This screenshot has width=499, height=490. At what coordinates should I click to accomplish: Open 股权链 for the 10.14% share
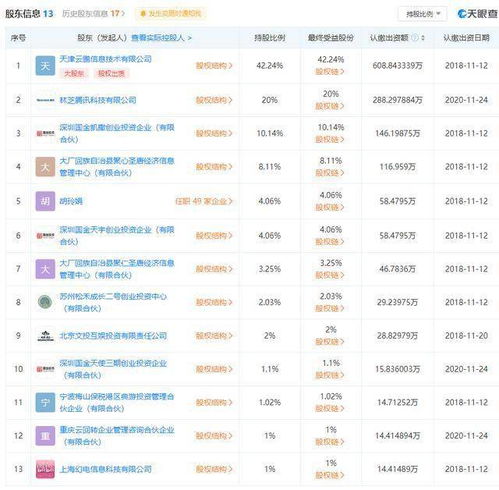pyautogui.click(x=330, y=139)
